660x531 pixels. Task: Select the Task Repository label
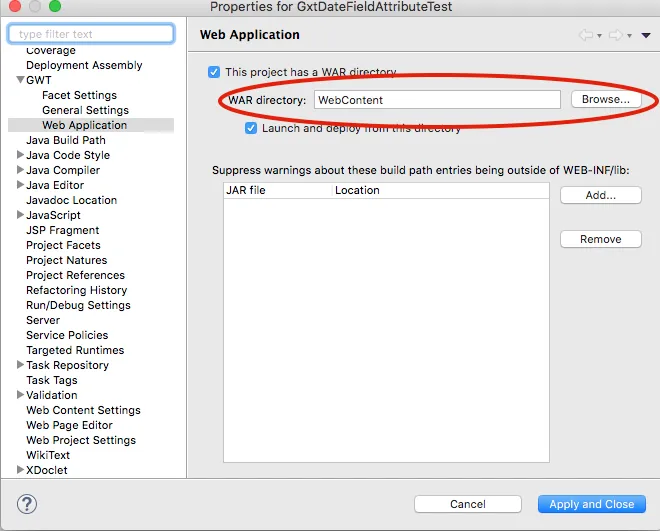tap(67, 365)
